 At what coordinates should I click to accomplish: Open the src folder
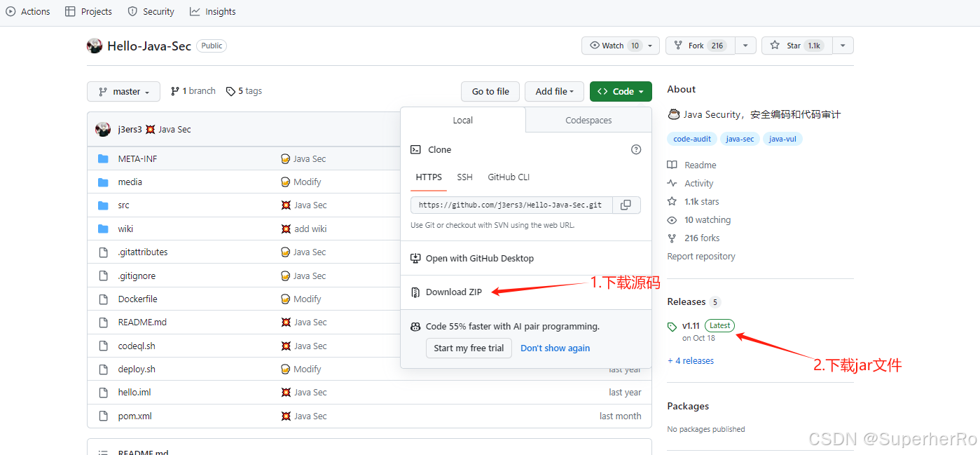pos(124,205)
